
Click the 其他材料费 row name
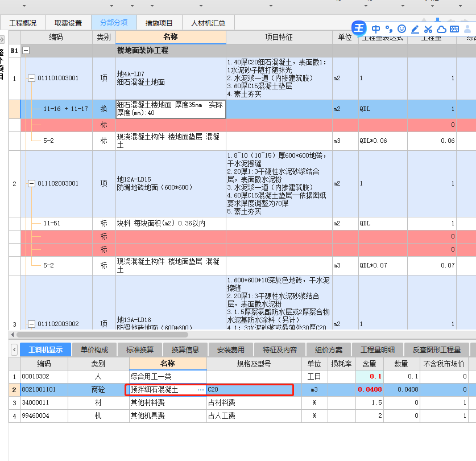147,402
